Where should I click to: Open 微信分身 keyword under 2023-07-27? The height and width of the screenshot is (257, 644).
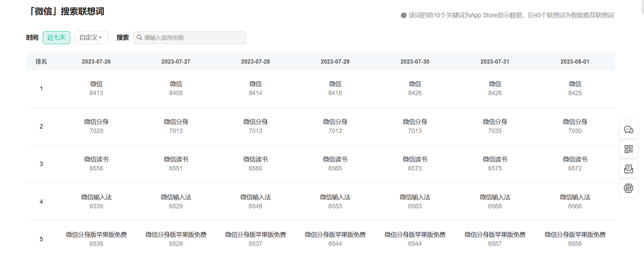pyautogui.click(x=176, y=122)
